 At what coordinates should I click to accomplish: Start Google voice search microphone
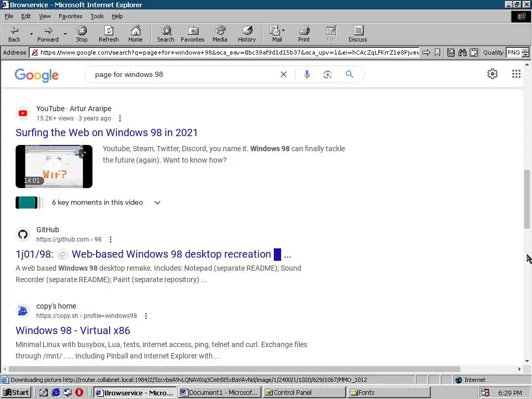pos(307,74)
